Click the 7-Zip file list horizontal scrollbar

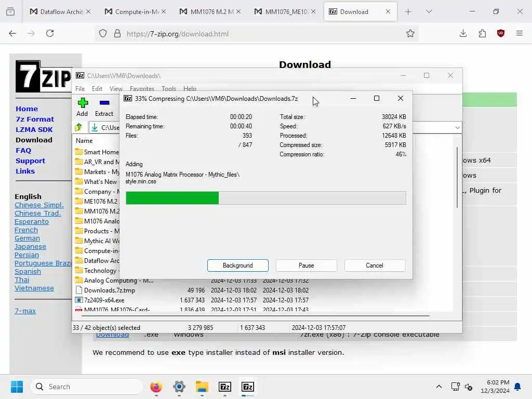(x=256, y=315)
